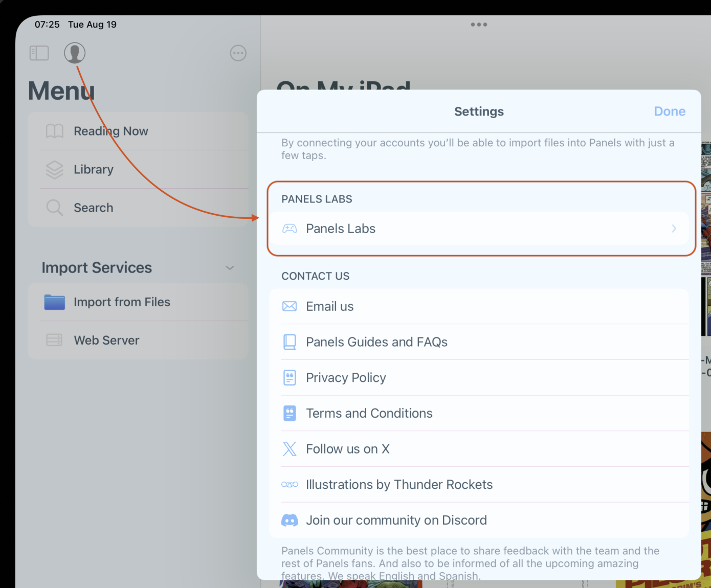Click the Settings title text

click(479, 111)
